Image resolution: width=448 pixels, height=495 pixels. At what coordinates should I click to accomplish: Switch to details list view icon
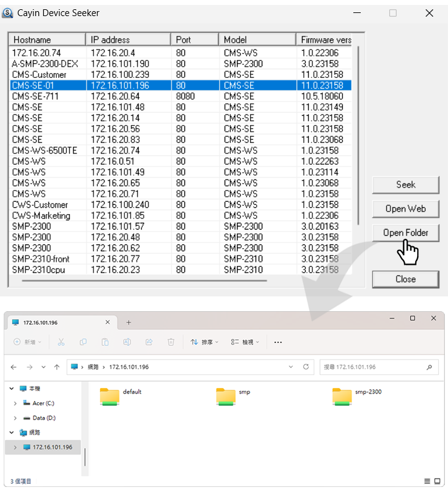click(427, 481)
